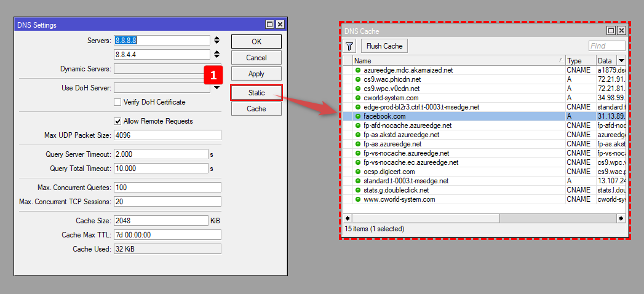Viewport: 644px width, 294px height.
Task: Enable Verify DoH Certificate checkbox
Action: pos(117,102)
